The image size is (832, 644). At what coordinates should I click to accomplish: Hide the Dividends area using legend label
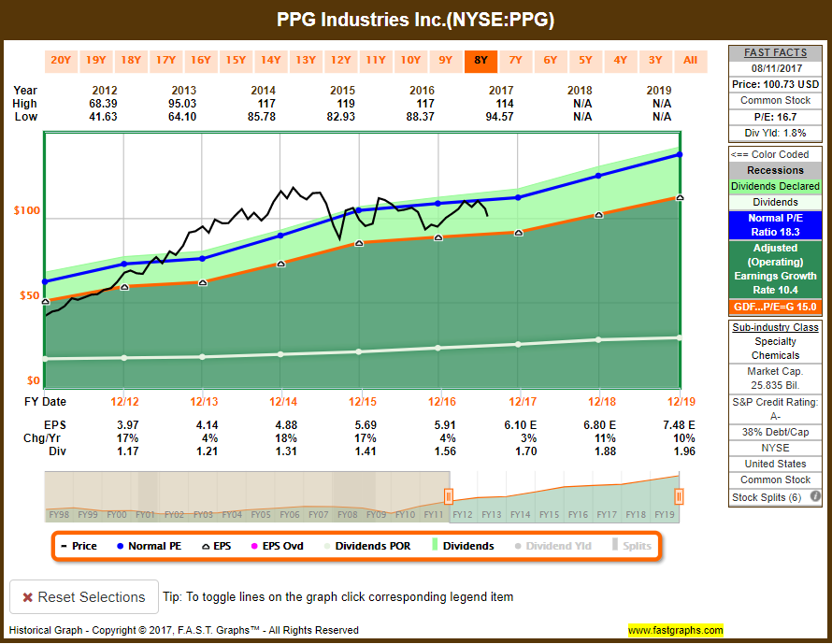click(x=469, y=545)
